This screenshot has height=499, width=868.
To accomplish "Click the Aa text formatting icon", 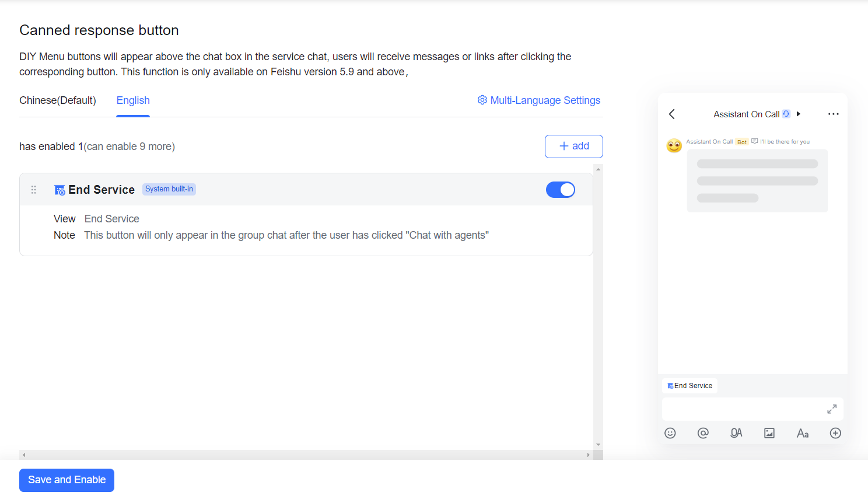I will [803, 433].
